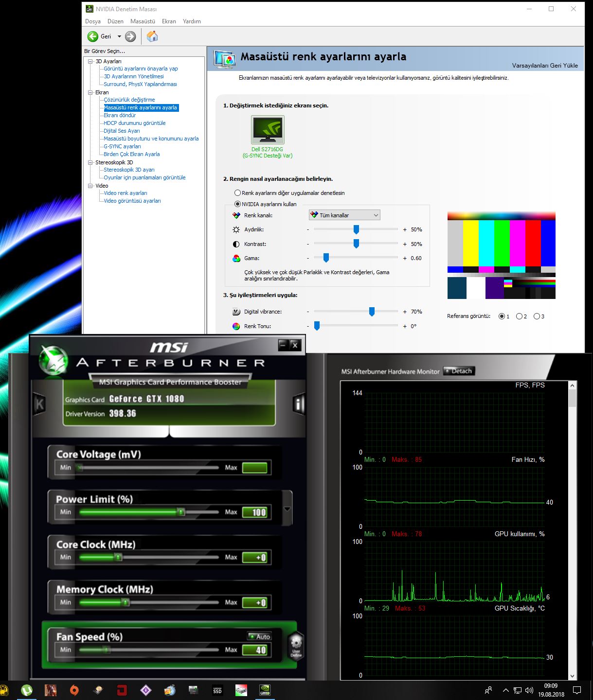This screenshot has width=593, height=700.
Task: Expand the Power Limit options arrow
Action: click(x=287, y=509)
